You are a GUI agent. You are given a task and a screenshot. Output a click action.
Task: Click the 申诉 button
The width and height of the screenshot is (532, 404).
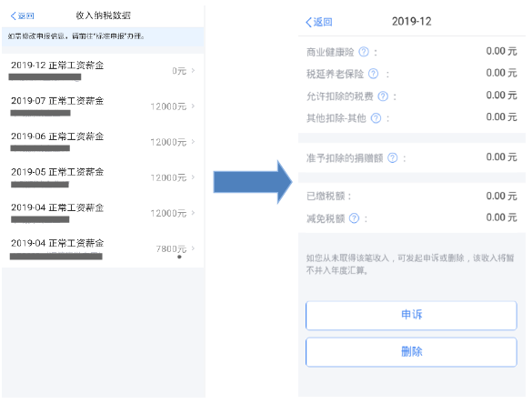coord(411,315)
